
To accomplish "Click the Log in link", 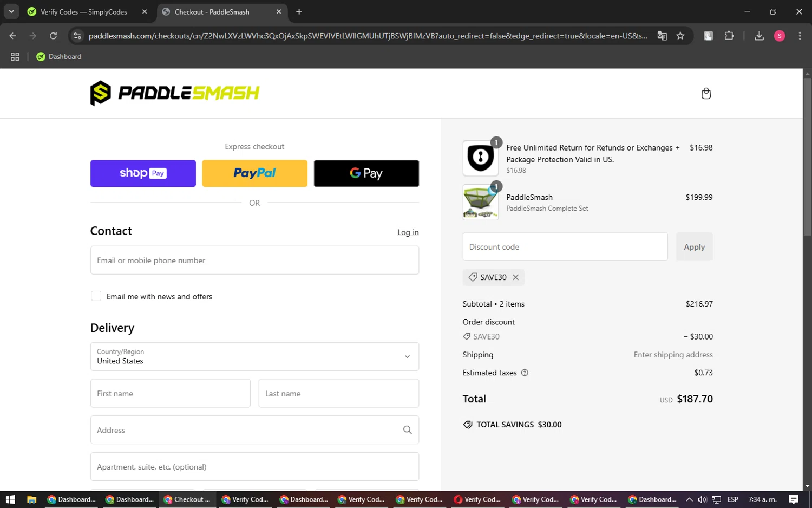I will pyautogui.click(x=408, y=232).
